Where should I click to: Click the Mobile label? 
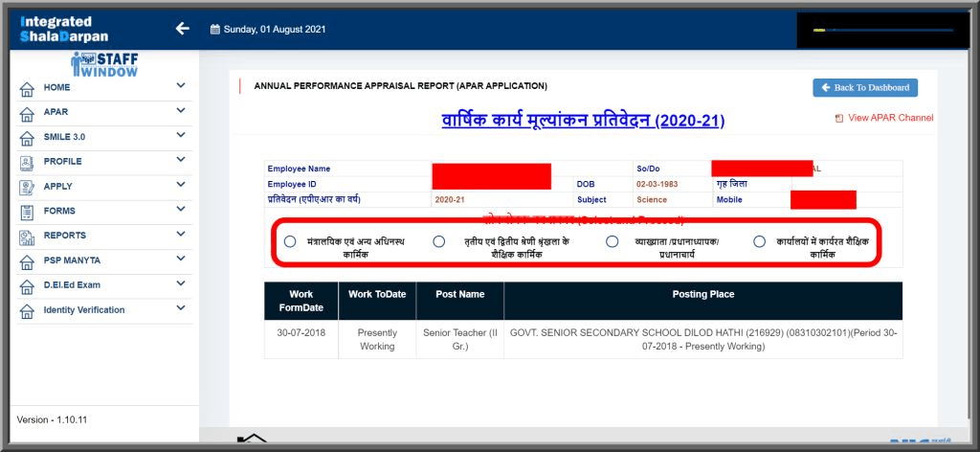click(x=729, y=200)
